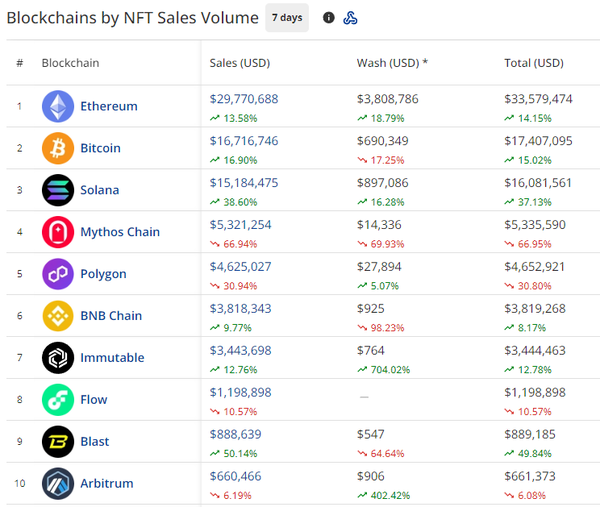The width and height of the screenshot is (600, 507).
Task: Click the Ethereum logo icon
Action: tap(58, 106)
